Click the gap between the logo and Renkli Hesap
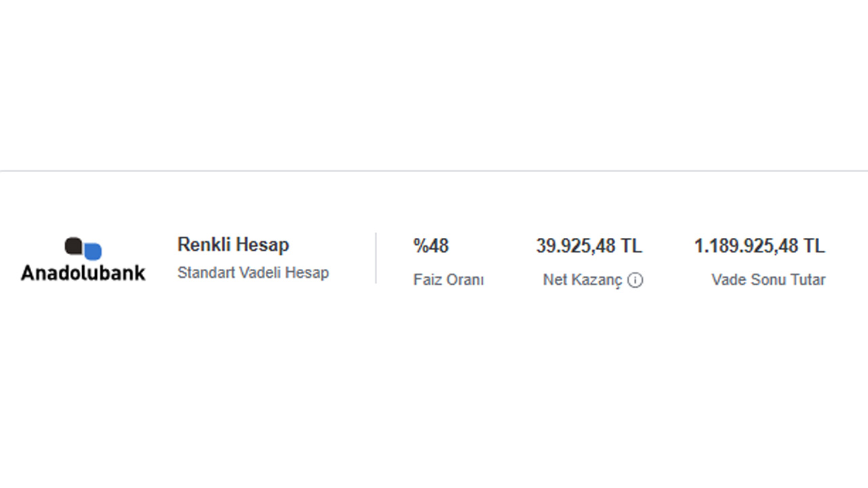The width and height of the screenshot is (868, 488). point(161,258)
